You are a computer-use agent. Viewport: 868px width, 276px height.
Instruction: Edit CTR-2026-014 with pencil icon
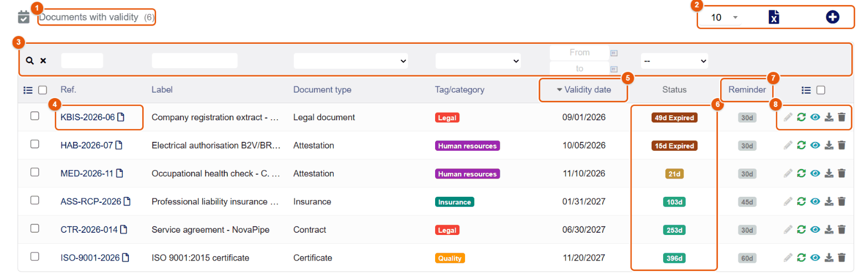coord(788,229)
